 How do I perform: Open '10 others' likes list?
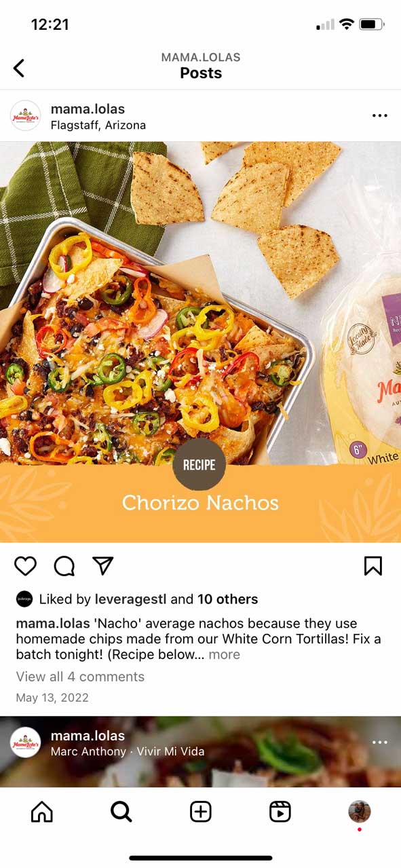point(227,599)
